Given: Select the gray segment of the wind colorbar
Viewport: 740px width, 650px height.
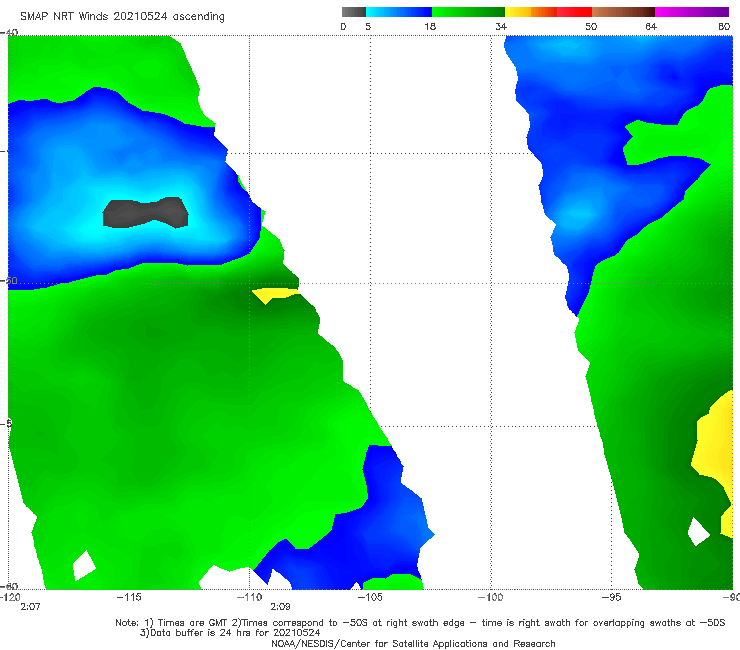Looking at the screenshot, I should point(354,12).
